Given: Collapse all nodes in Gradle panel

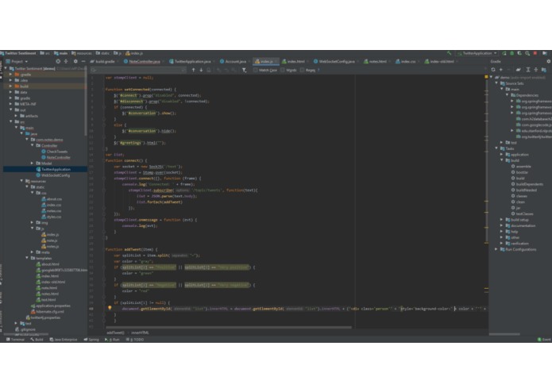Looking at the screenshot, I should point(536,70).
